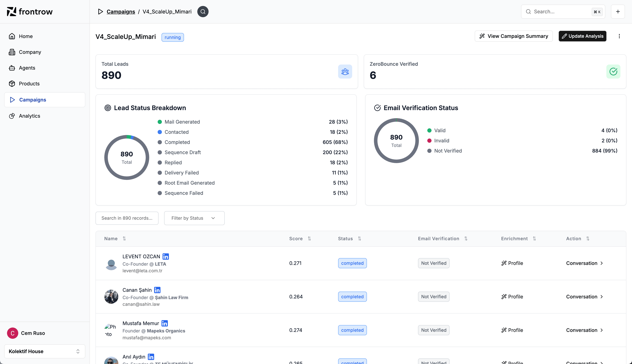
Task: Toggle 'Not Verified' badge for Mustafa Memur
Action: point(433,330)
